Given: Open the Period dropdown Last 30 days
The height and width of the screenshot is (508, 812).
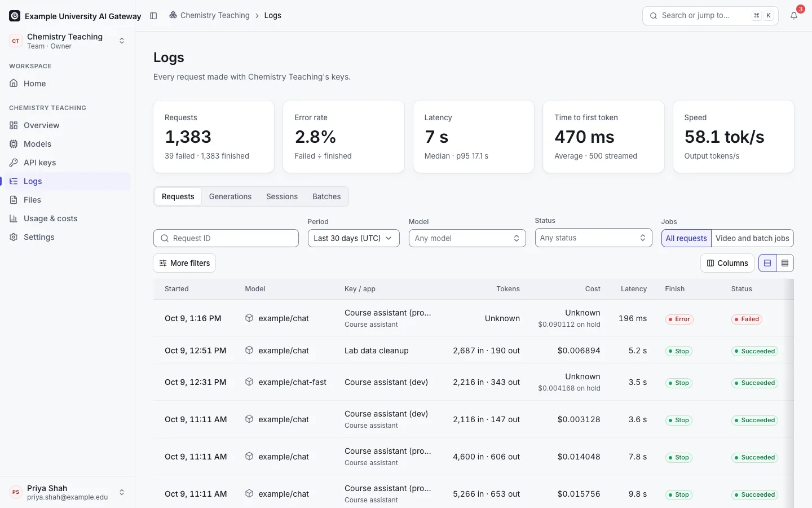Looking at the screenshot, I should click(x=354, y=238).
